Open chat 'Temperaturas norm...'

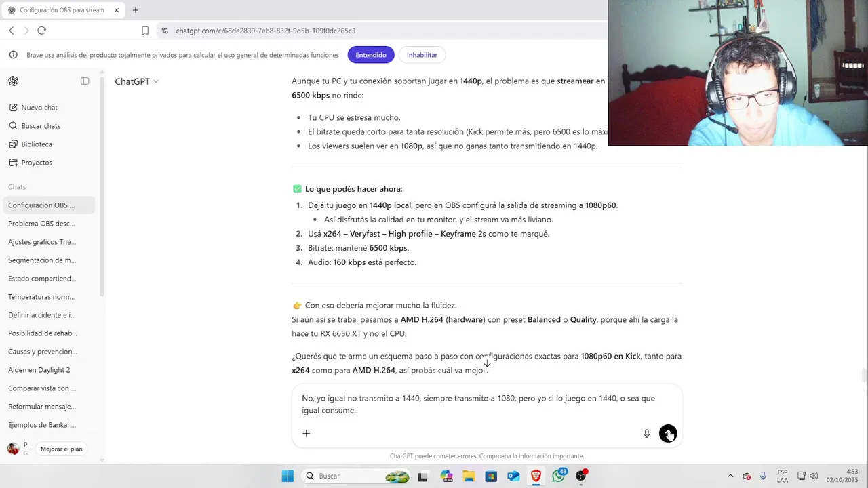pyautogui.click(x=50, y=297)
